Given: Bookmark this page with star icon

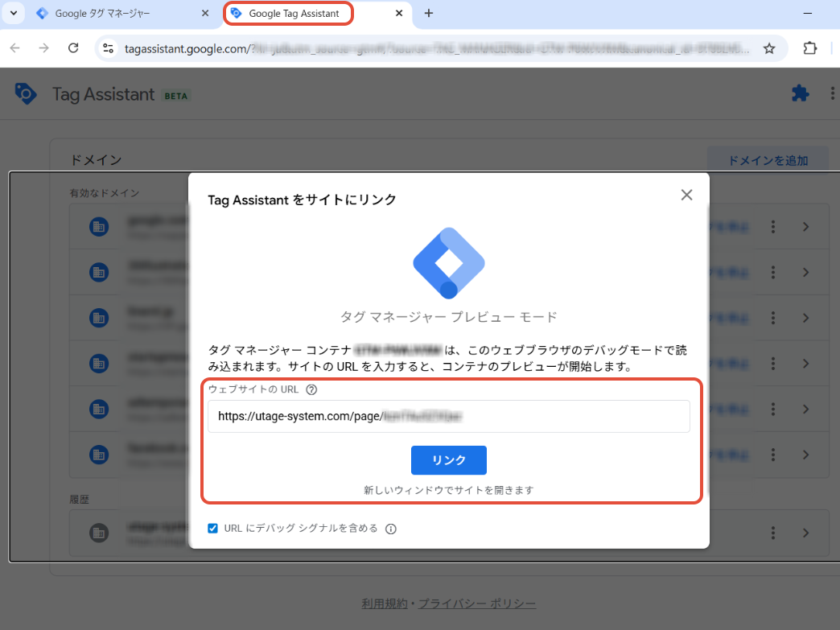Looking at the screenshot, I should pos(769,48).
